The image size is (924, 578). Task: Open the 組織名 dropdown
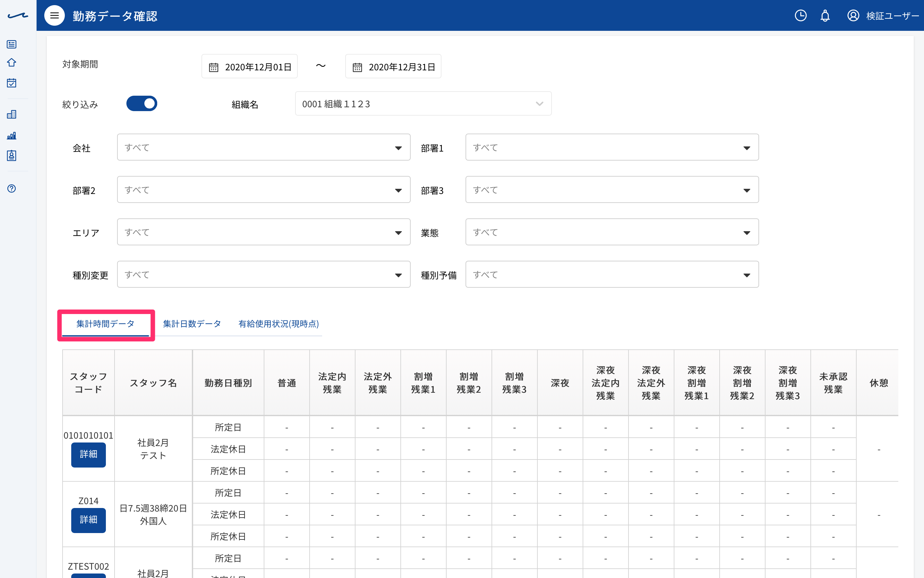pos(423,104)
